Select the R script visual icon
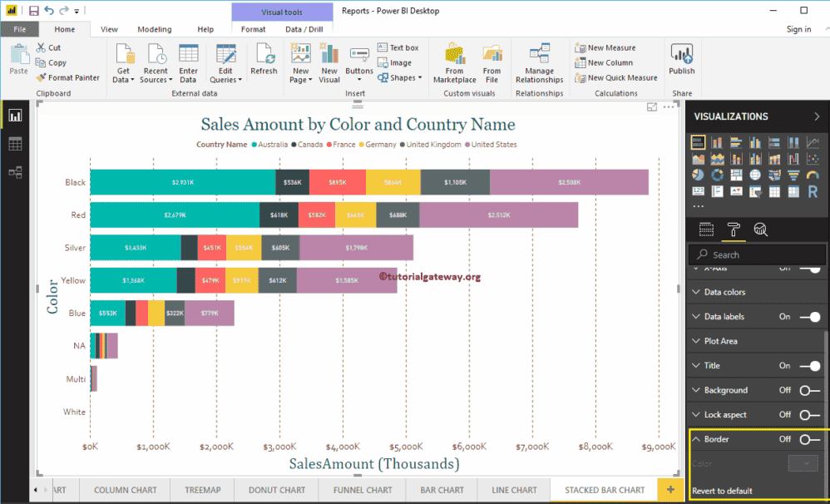The image size is (830, 504). coord(813,190)
